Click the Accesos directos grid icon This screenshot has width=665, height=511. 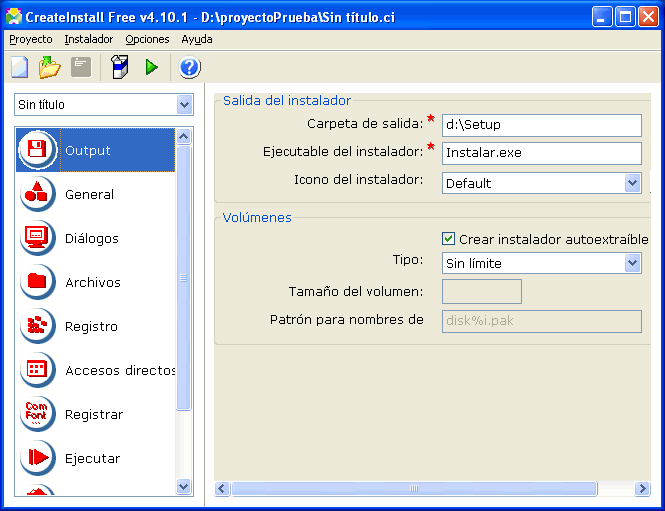point(37,370)
